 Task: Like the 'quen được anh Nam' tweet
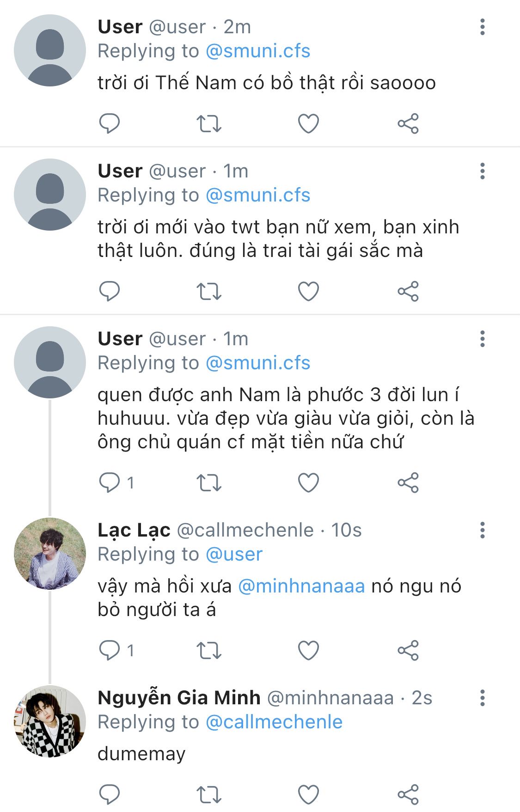click(308, 483)
